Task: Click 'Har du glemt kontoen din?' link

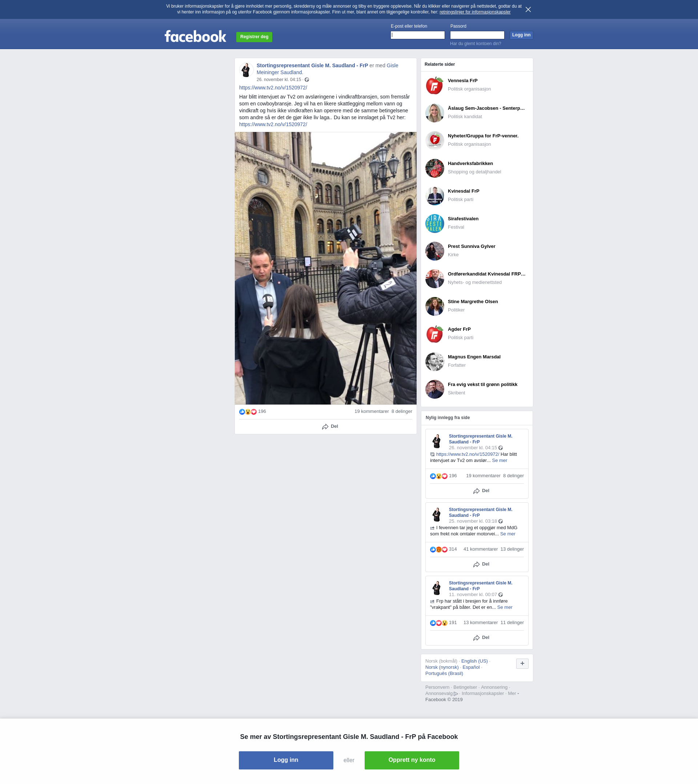Action: click(x=476, y=43)
